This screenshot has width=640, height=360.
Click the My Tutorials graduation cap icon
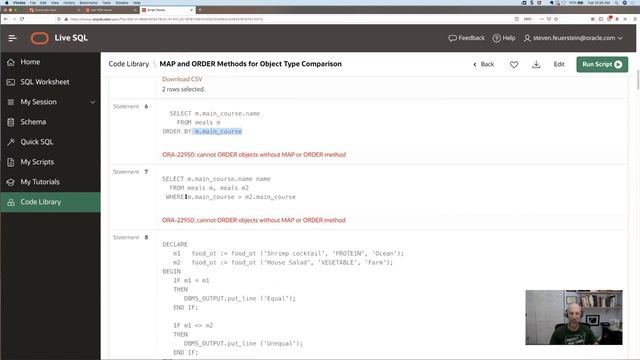click(x=11, y=182)
